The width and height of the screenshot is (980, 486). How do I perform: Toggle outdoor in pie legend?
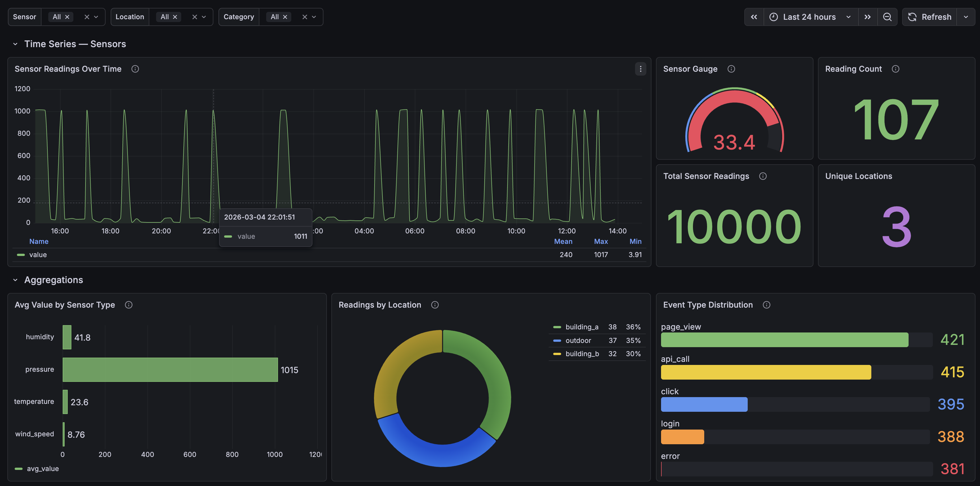[578, 340]
